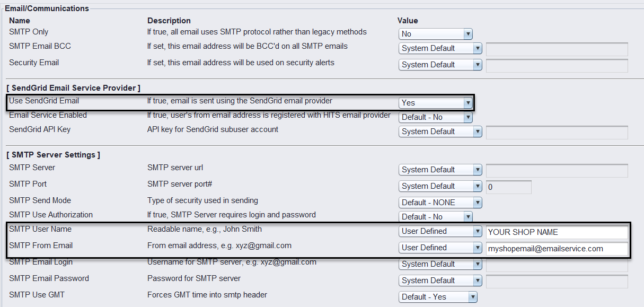644x307 pixels.
Task: Click the YOUR SHOP NAME text field
Action: click(557, 232)
